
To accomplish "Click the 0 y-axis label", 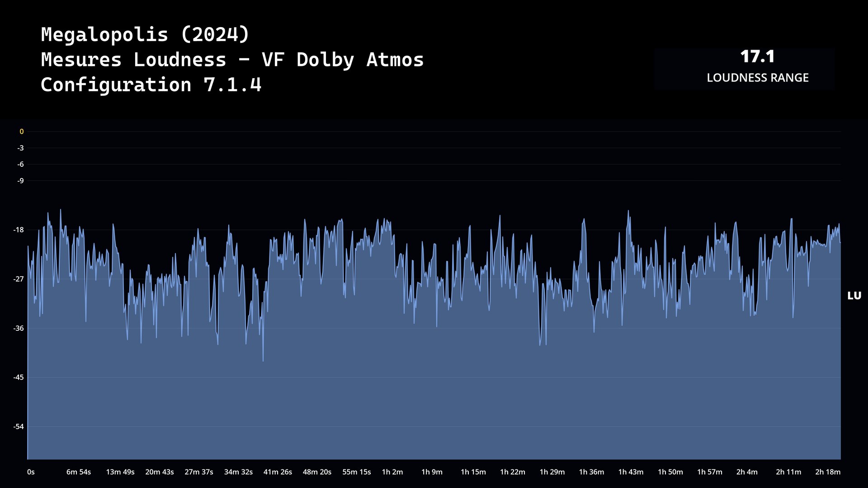I will point(21,131).
